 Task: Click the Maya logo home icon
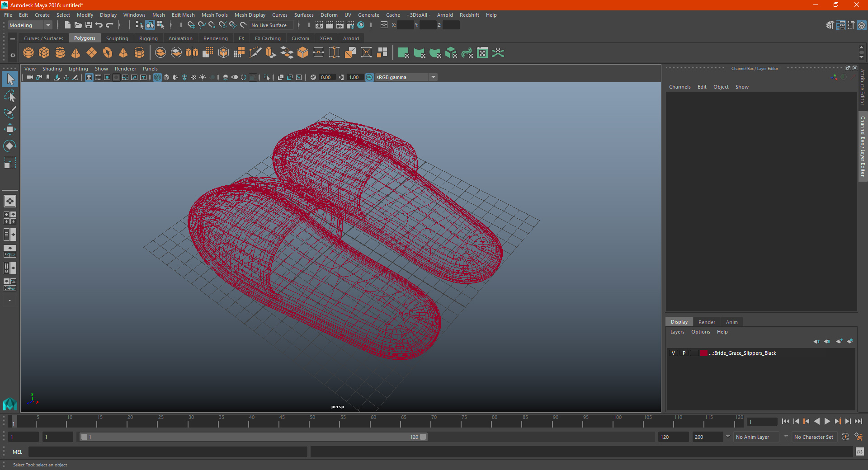click(x=9, y=404)
